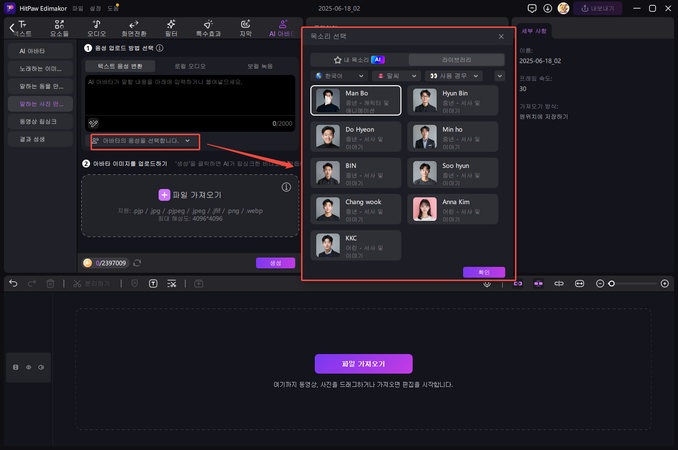Click the large 파일 가져오기 button in timeline
Screen dimensions: 678x450
[x=364, y=364]
